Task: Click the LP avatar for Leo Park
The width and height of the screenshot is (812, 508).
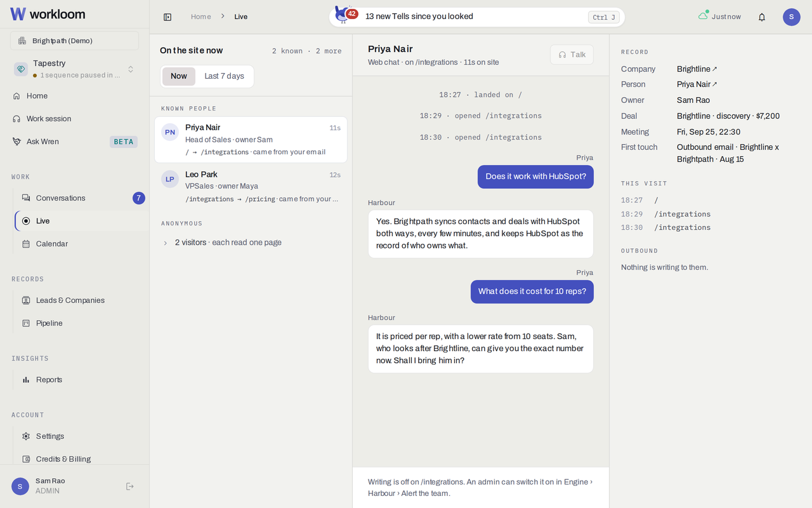Action: coord(170,179)
